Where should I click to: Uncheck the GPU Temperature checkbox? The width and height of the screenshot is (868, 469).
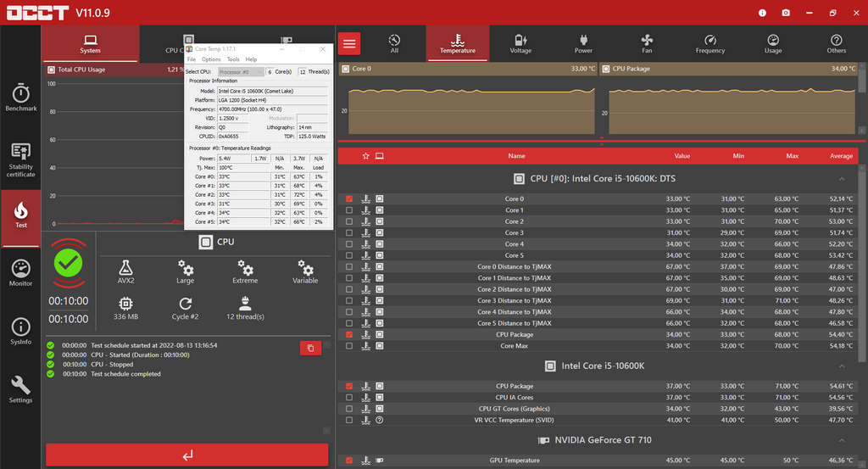point(349,461)
